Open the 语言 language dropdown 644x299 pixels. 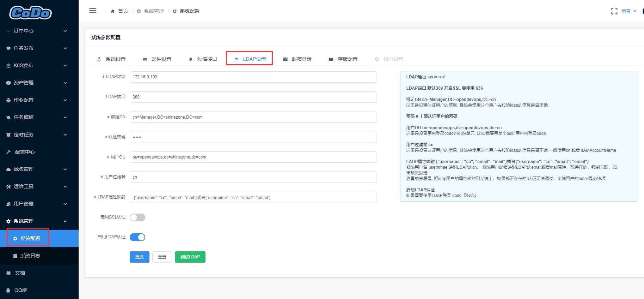click(x=629, y=11)
